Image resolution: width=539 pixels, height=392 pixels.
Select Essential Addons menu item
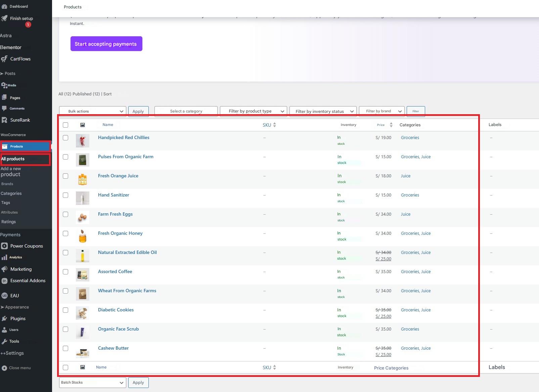(x=28, y=280)
